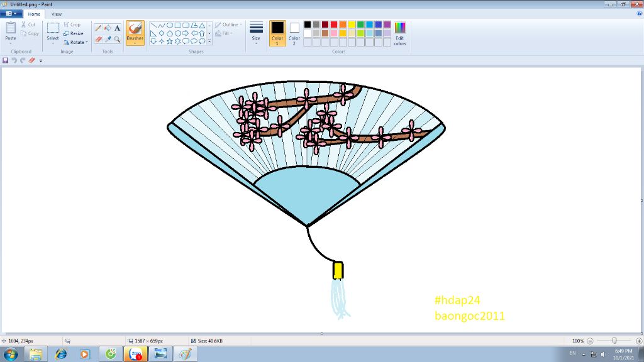Screen dimensions: 644x362
Task: Choose the Up arrow shape
Action: pyautogui.click(x=202, y=33)
